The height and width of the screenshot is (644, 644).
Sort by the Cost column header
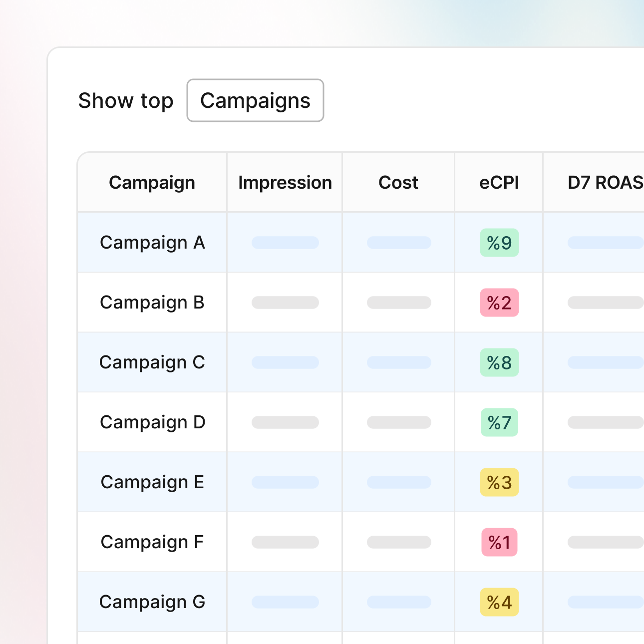click(398, 182)
